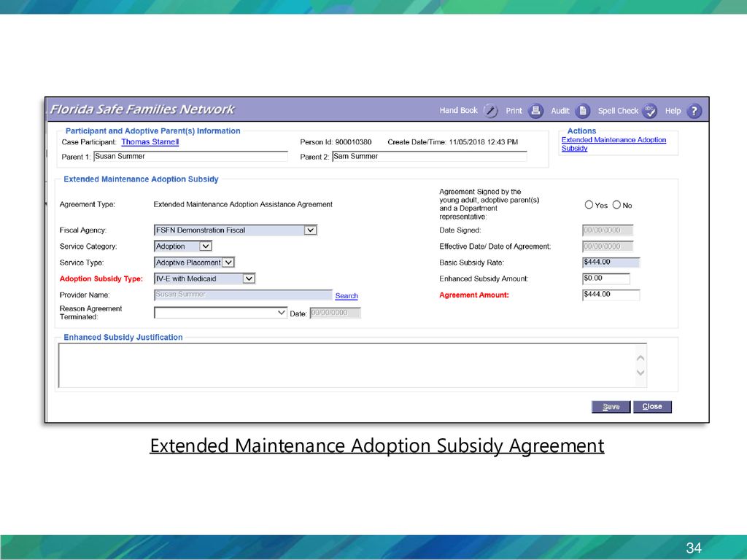Click the Print label in header
The image size is (747, 560).
(x=514, y=111)
